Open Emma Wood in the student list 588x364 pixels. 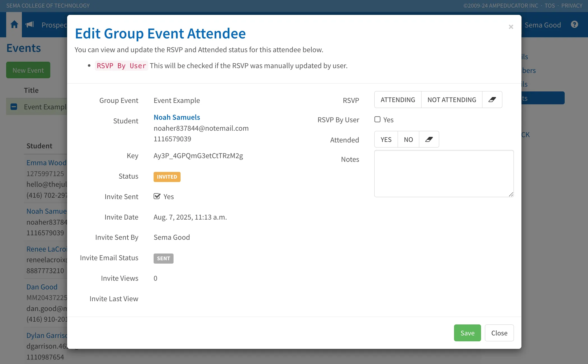pos(46,163)
